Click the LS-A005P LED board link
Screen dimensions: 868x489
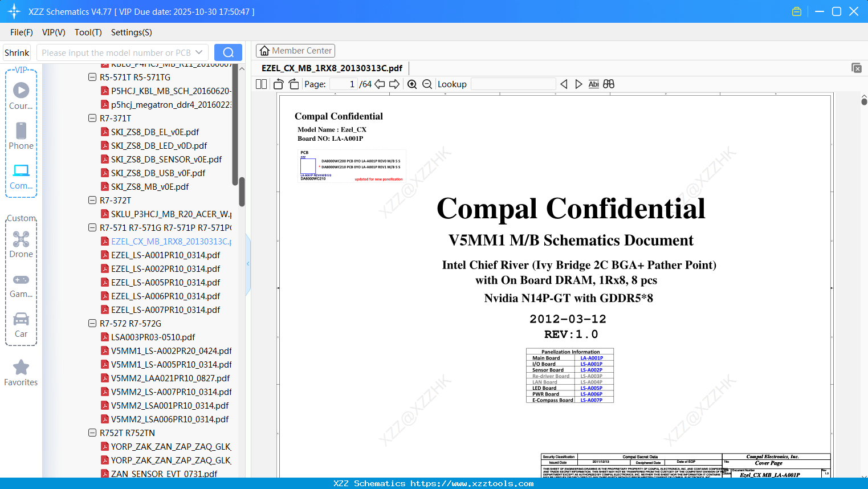coord(592,388)
